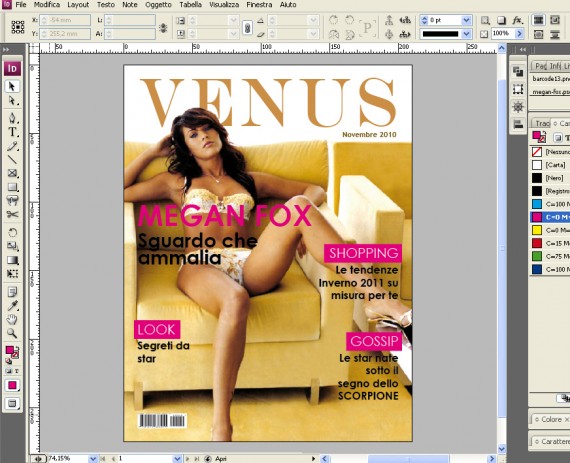Toggle constrain proportions chain icon

point(247,27)
